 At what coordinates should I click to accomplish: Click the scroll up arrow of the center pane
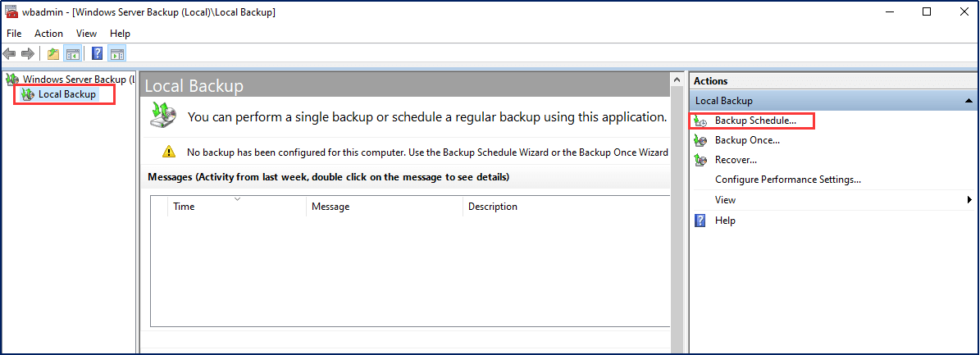coord(677,80)
